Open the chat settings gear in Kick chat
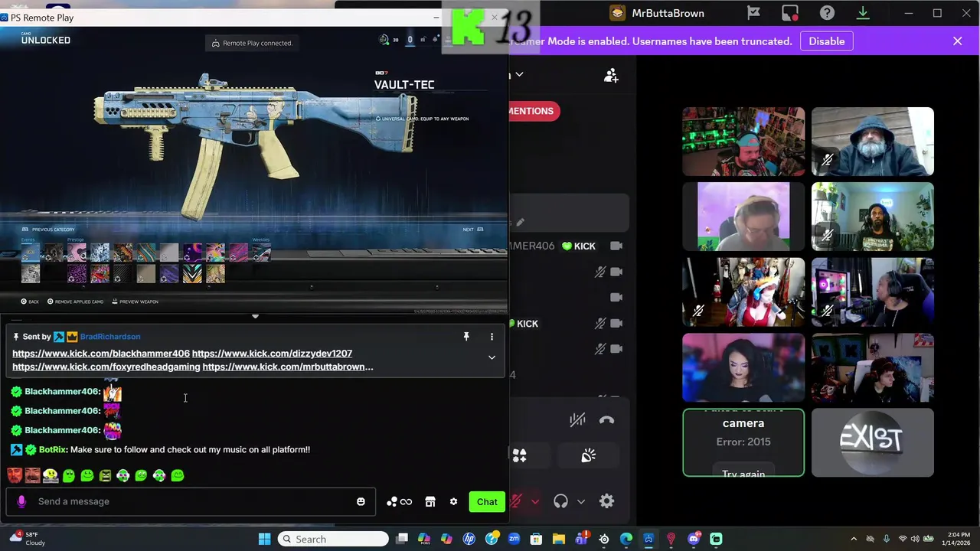980x551 pixels. click(x=453, y=501)
